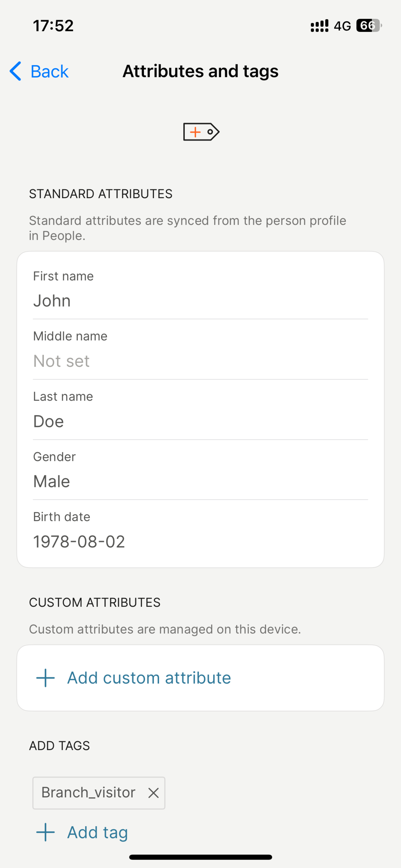Add a new custom attribute
Viewport: 401px width, 868px height.
coord(200,677)
